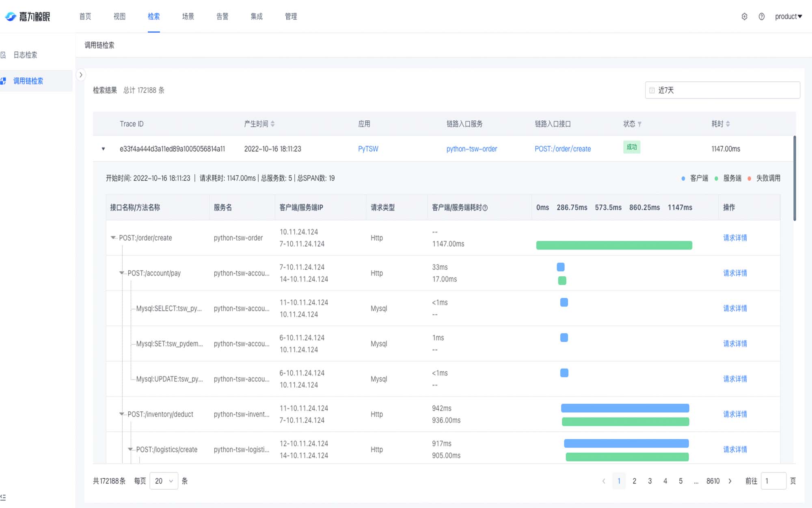Viewport: 812px width, 508px height.
Task: Click the green POST:/order/create timeline bar
Action: [614, 245]
